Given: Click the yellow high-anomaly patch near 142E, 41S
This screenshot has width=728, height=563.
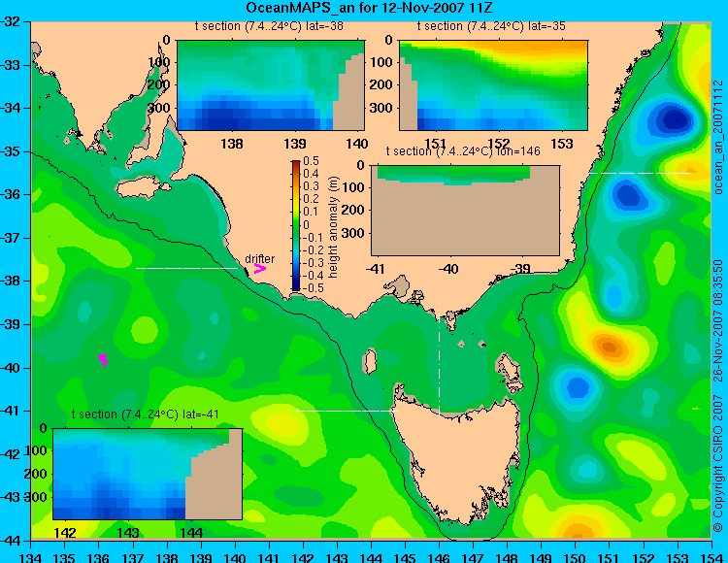Looking at the screenshot, I should click(x=281, y=423).
